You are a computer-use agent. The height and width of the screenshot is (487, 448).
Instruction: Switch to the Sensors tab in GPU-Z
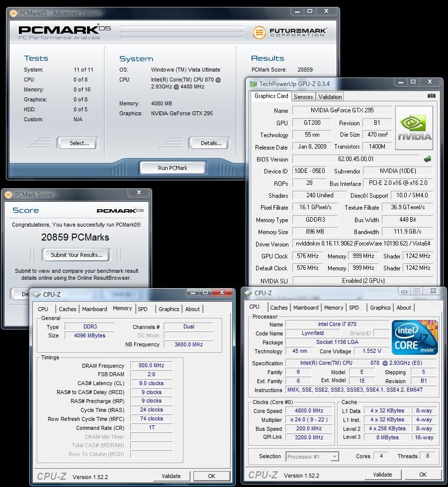point(303,96)
